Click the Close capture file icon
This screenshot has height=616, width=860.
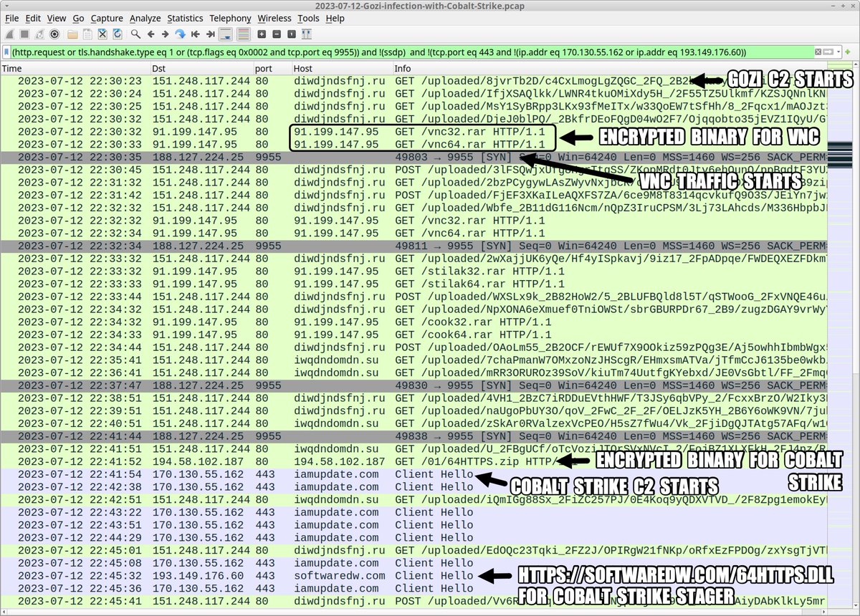click(102, 34)
